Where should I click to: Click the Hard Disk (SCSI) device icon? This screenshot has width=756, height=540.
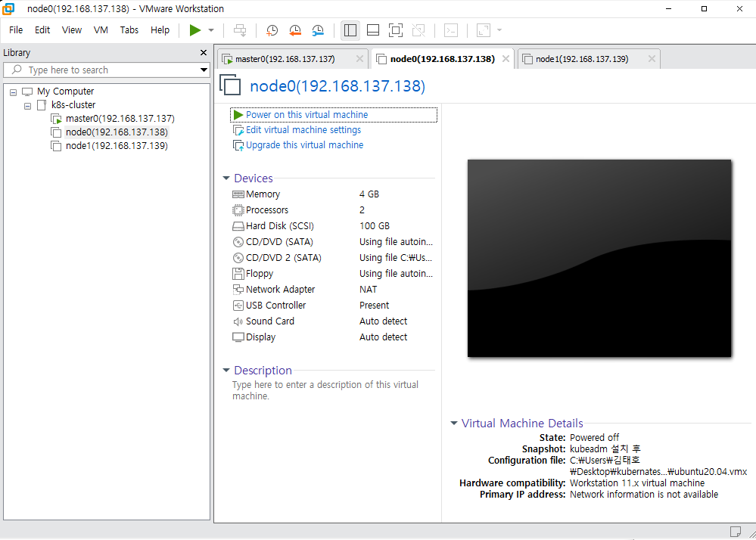click(238, 226)
